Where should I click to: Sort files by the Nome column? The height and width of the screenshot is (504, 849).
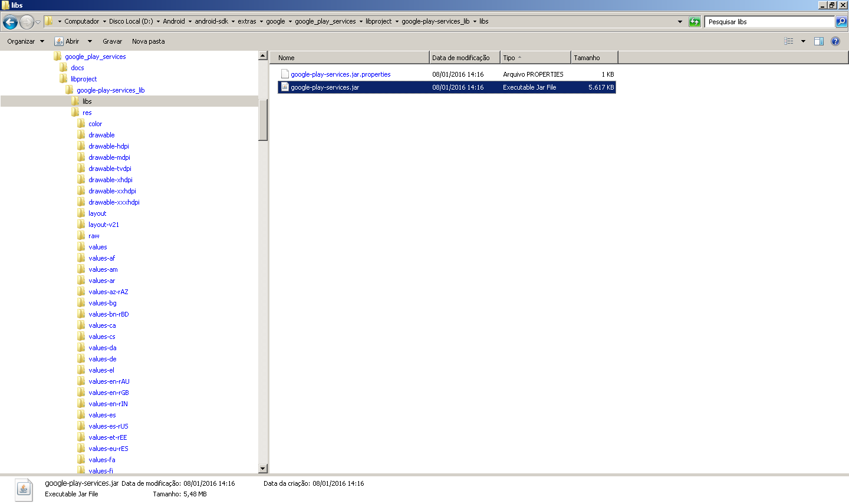350,58
